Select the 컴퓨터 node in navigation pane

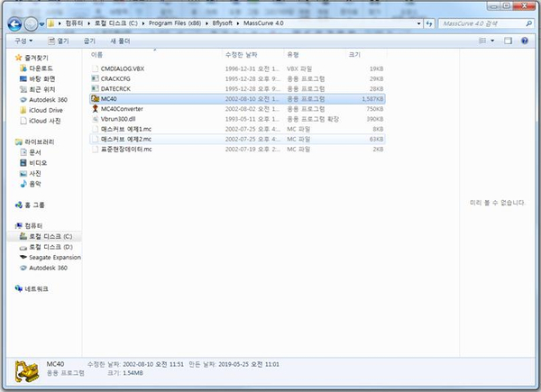(x=33, y=226)
